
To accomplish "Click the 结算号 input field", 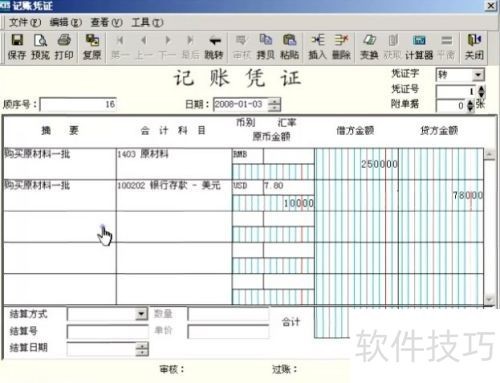I will (x=108, y=332).
